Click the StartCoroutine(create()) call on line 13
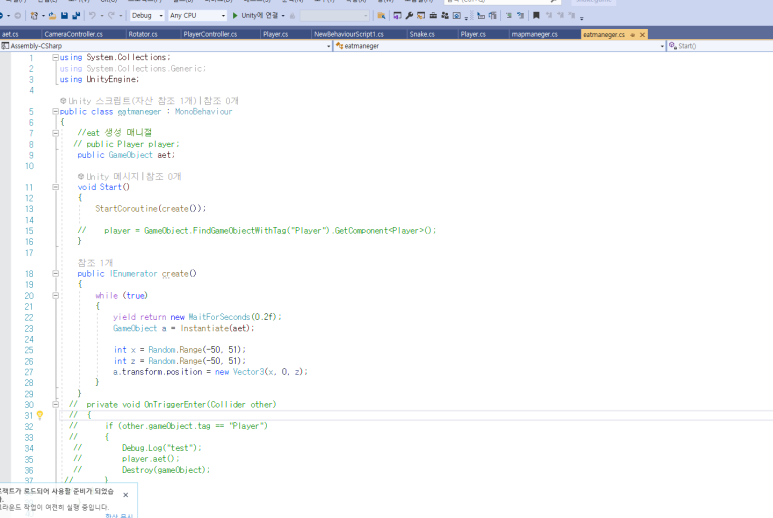Viewport: 773px width, 518px height. point(150,208)
